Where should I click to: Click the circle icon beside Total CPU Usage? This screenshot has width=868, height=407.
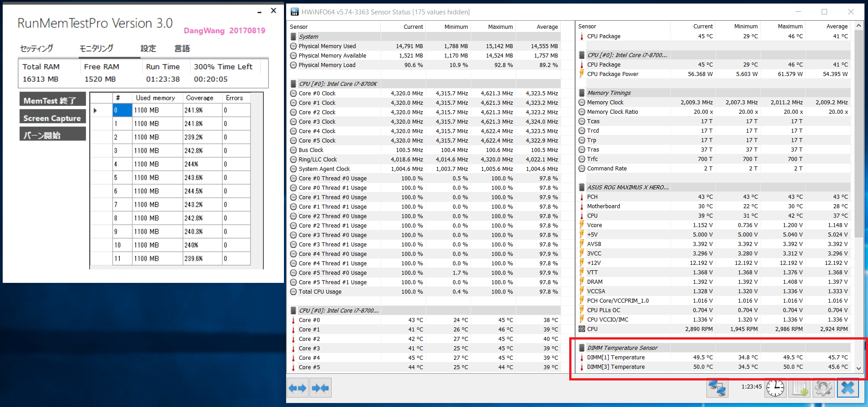[x=293, y=291]
